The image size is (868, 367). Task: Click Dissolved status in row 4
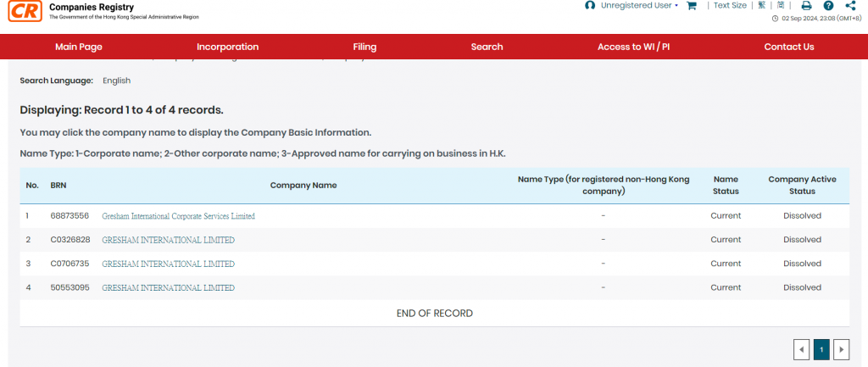802,287
